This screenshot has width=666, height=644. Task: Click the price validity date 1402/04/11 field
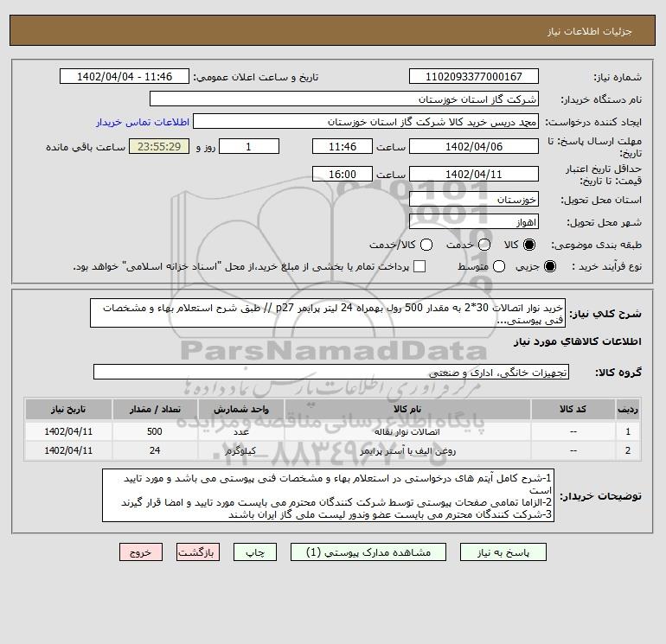pos(474,174)
